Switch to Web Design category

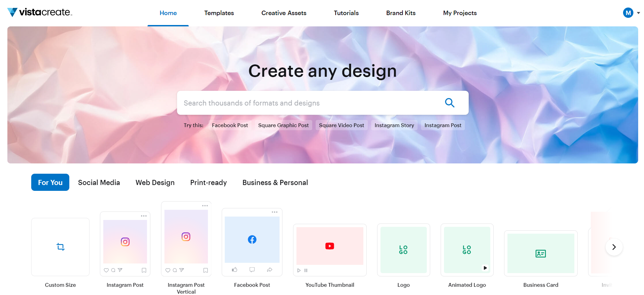pyautogui.click(x=155, y=182)
